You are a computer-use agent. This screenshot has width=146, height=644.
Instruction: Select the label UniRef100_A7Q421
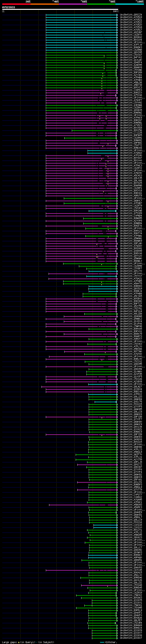(x=131, y=278)
